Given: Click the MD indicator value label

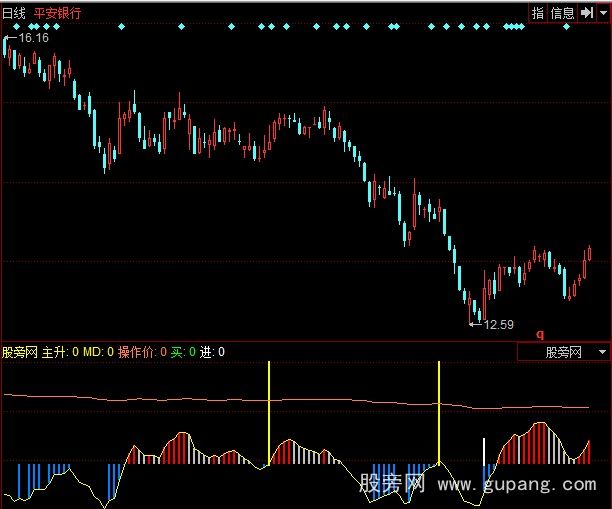Looking at the screenshot, I should (x=96, y=352).
